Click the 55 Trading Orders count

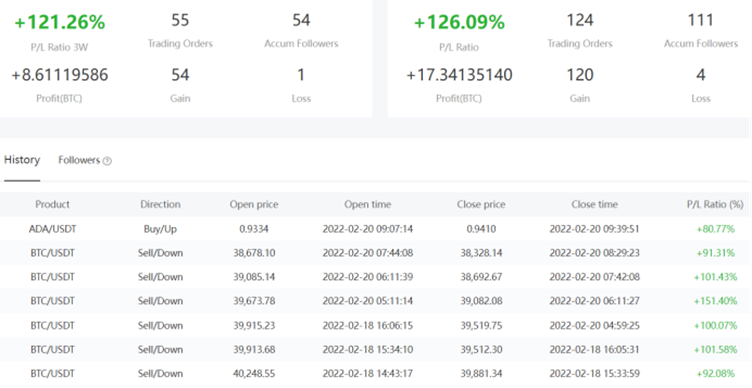pos(180,20)
